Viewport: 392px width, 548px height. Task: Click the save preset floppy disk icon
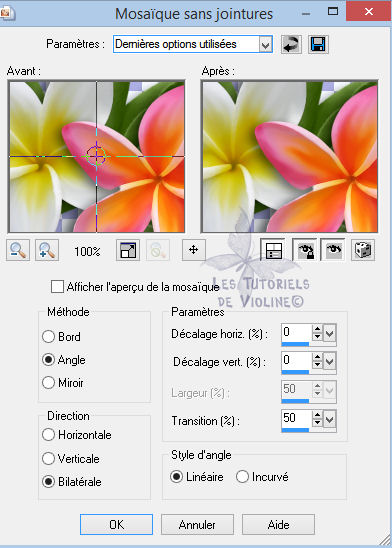tap(318, 44)
